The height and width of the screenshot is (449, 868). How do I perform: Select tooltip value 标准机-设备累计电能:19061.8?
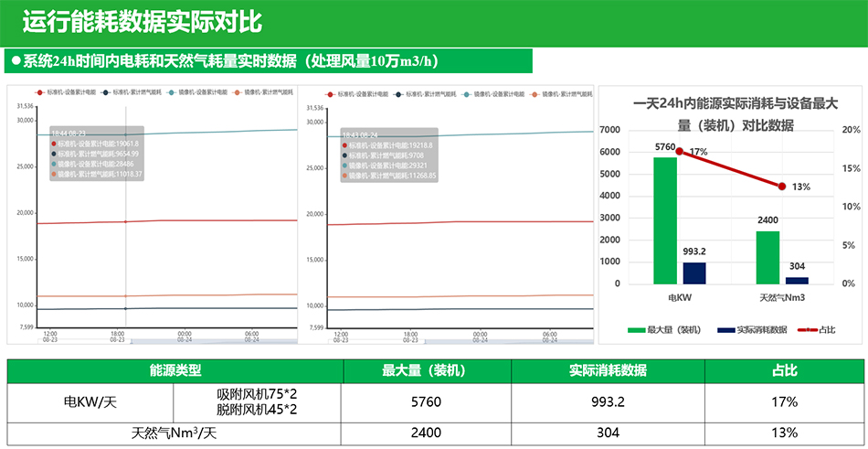click(94, 144)
